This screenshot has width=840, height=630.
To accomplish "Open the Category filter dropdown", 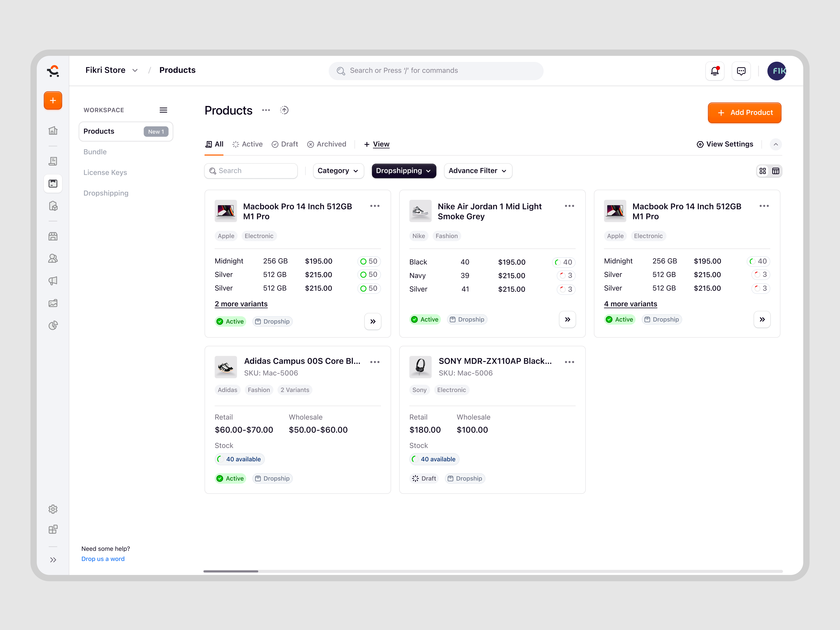I will coord(338,171).
